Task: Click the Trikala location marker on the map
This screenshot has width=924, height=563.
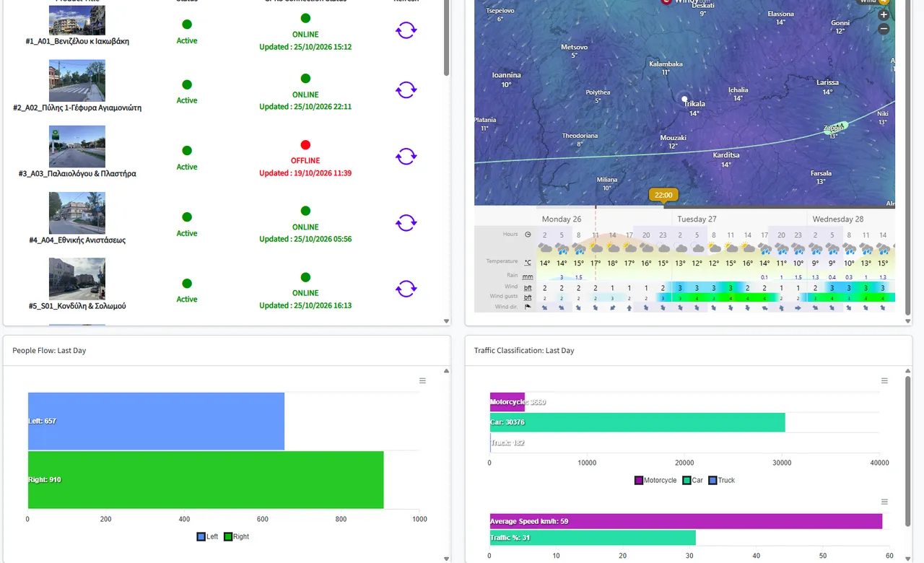Action: (685, 99)
